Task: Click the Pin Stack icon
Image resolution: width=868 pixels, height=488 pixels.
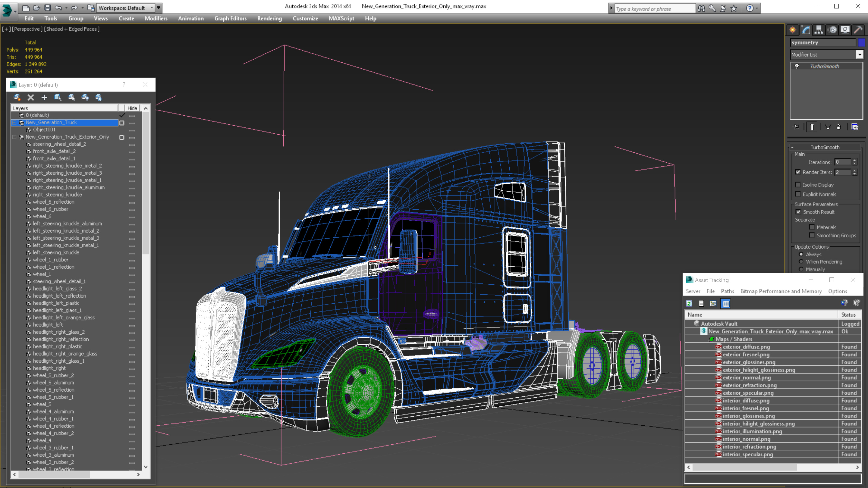Action: (x=796, y=127)
